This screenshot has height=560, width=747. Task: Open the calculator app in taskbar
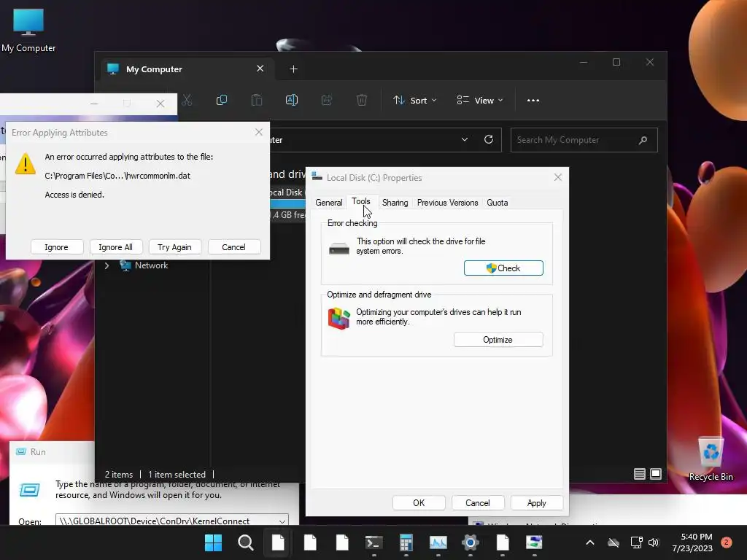[x=406, y=542]
